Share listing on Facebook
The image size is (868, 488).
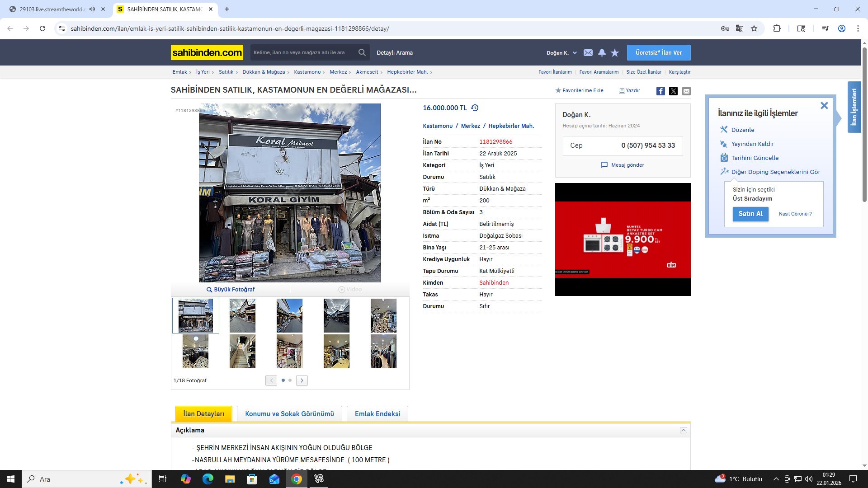(660, 91)
